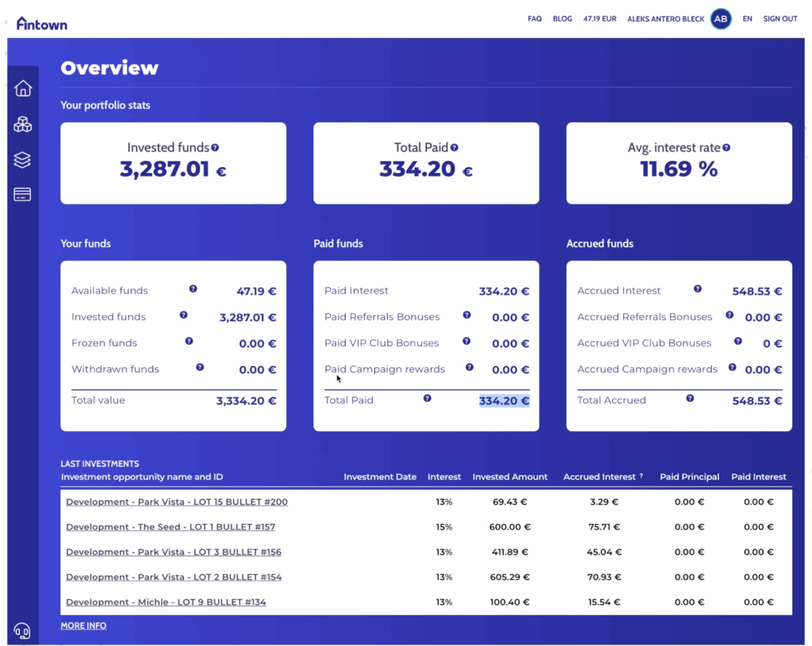Screen dimensions: 812x646
Task: Click the AB user avatar
Action: pyautogui.click(x=721, y=19)
